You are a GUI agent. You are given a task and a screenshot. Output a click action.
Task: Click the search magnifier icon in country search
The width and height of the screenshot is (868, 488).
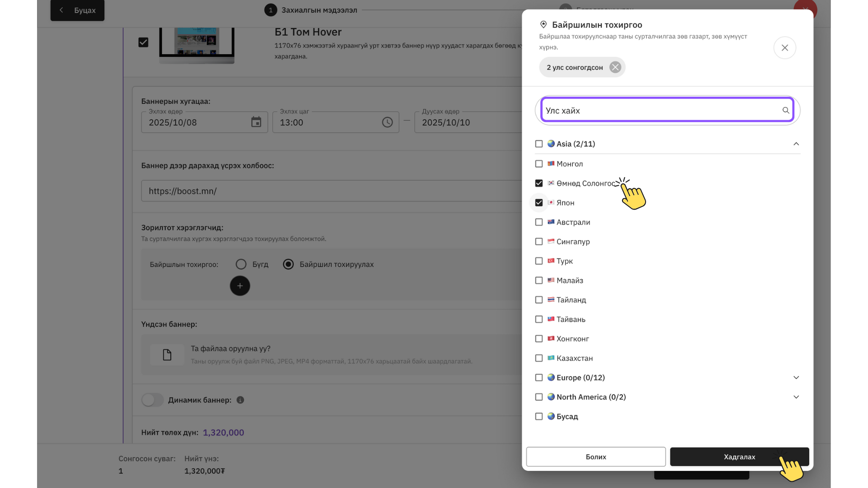(x=786, y=110)
